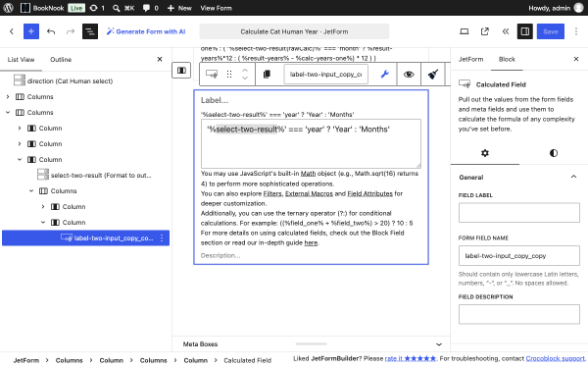Grab the block drag handle
588x368 pixels.
(229, 74)
